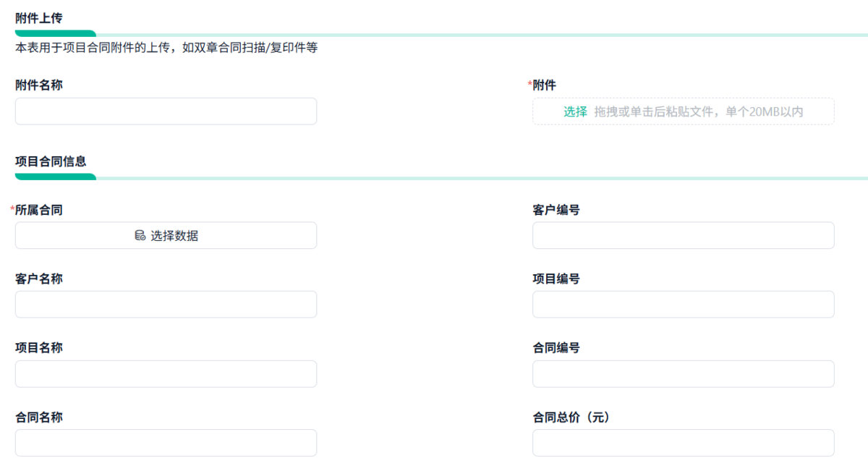Image resolution: width=868 pixels, height=466 pixels.
Task: Click the form description about 双章合同扫描
Action: 166,48
